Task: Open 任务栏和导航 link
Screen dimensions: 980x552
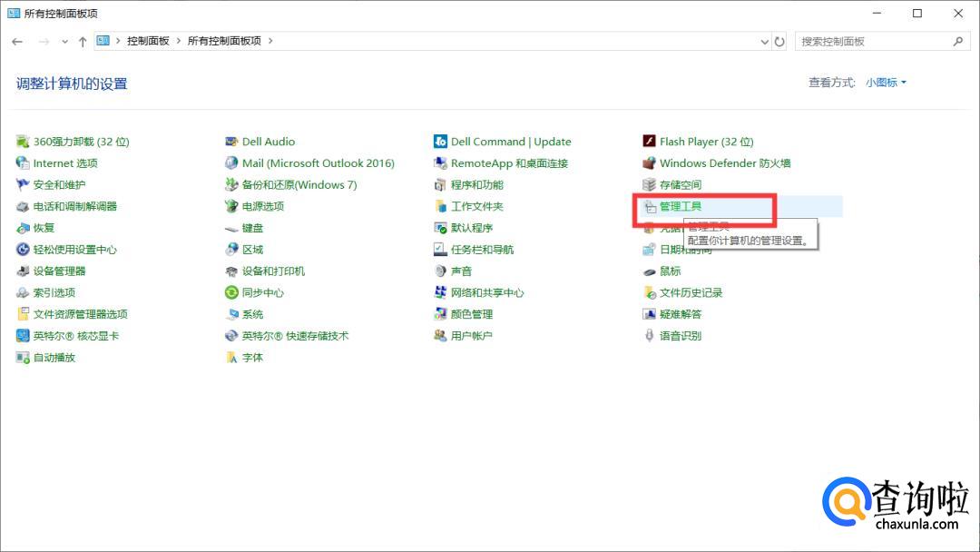Action: [x=483, y=250]
